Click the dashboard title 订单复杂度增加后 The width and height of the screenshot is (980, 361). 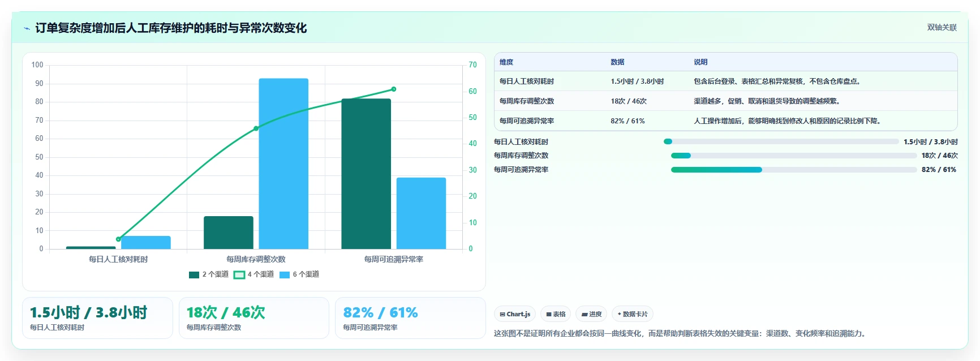171,28
